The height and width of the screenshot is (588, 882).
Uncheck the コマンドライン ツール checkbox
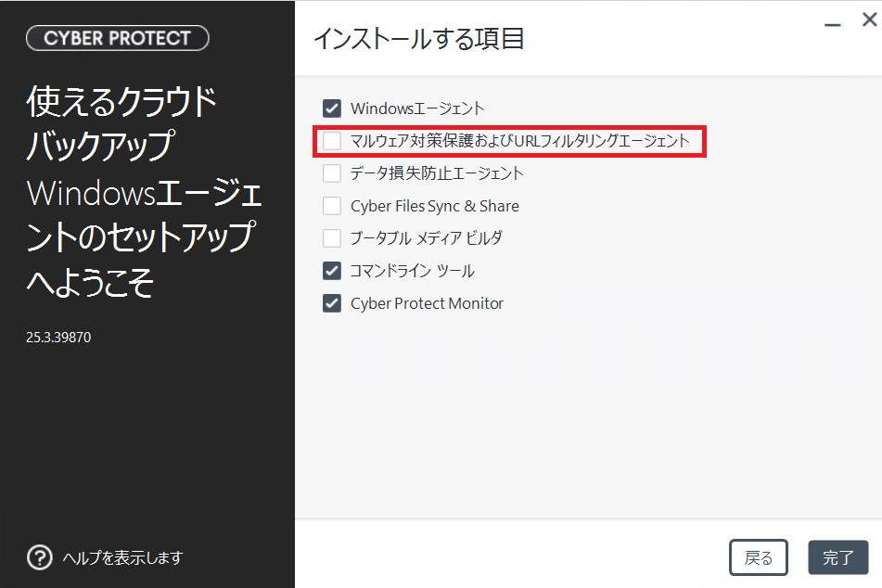(x=332, y=271)
